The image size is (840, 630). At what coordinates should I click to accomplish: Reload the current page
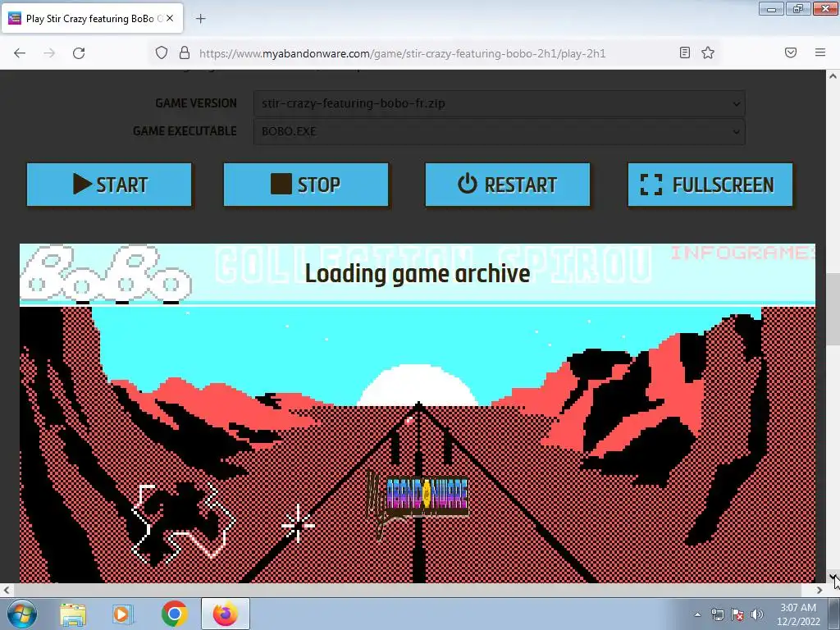(79, 53)
